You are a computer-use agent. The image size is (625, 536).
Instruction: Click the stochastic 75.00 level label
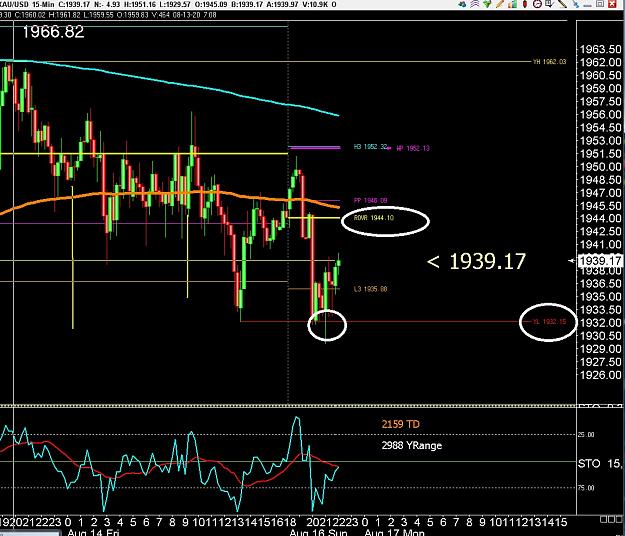coord(586,488)
